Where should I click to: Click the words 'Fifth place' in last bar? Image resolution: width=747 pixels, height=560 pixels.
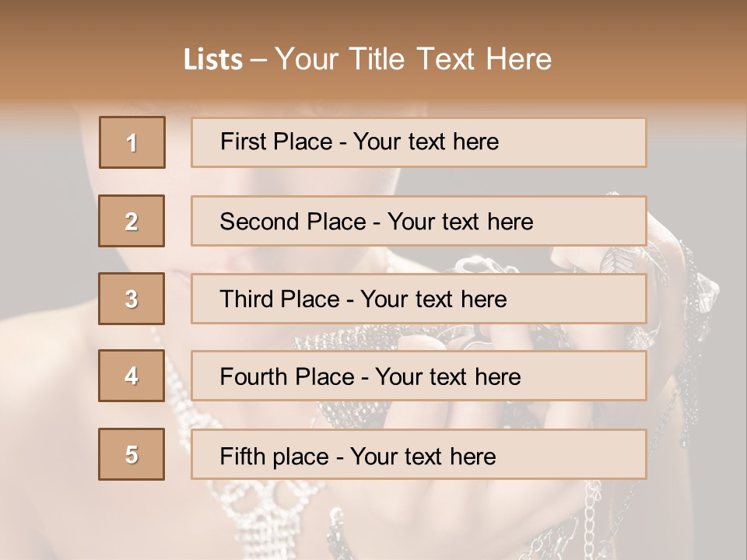(275, 457)
